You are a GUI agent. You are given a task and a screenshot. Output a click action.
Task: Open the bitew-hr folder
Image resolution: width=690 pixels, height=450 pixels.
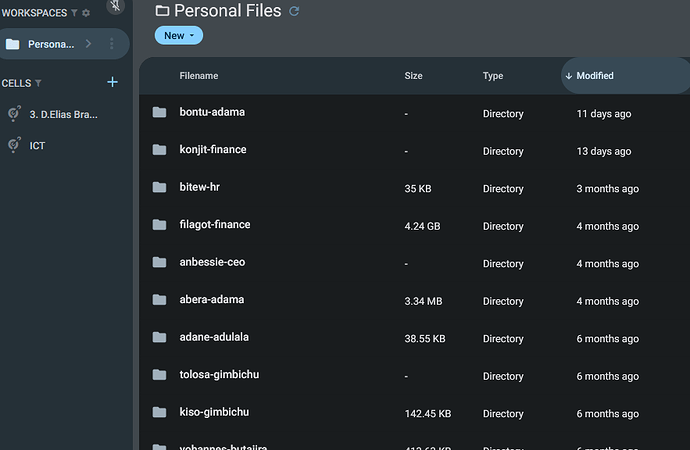[199, 187]
